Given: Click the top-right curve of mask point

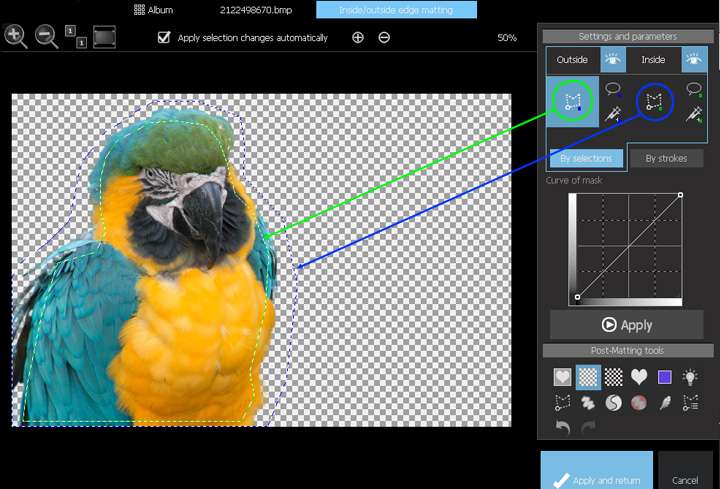Looking at the screenshot, I should 681,195.
